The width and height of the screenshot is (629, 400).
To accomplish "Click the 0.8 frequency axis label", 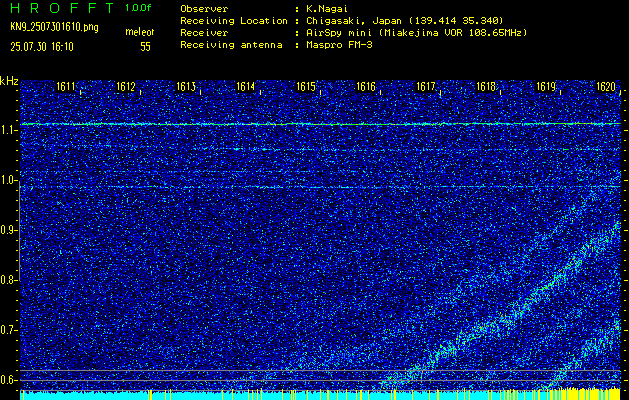I will click(x=7, y=280).
